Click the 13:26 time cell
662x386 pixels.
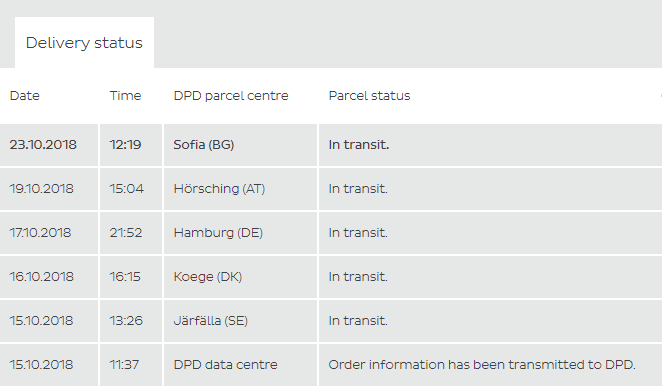click(131, 321)
